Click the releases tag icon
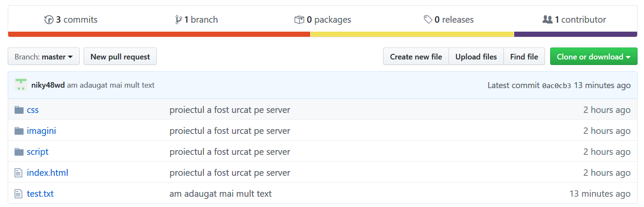 coord(428,20)
